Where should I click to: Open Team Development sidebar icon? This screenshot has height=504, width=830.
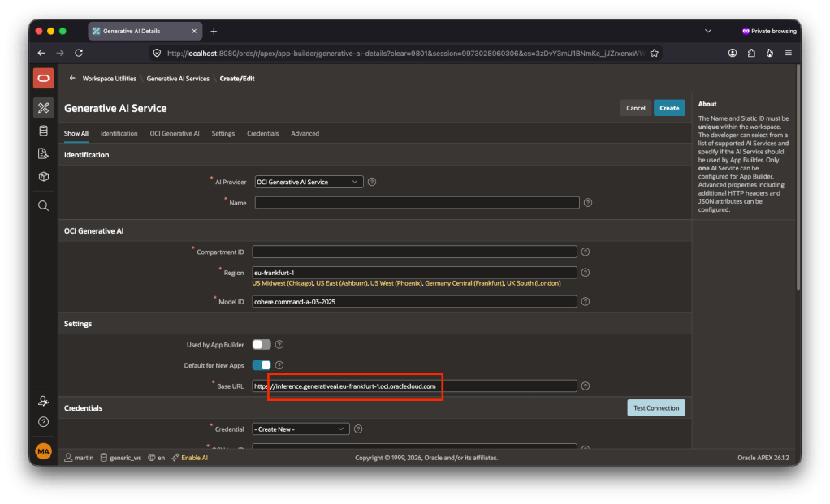[43, 154]
